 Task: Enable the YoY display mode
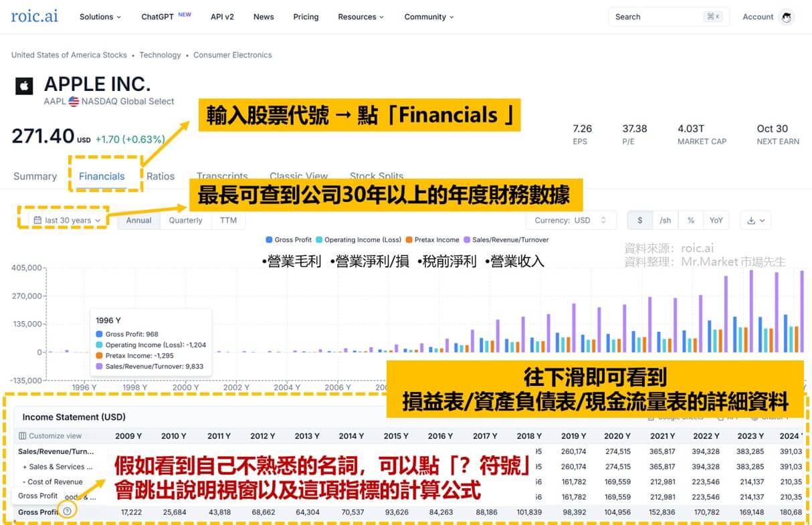[716, 220]
